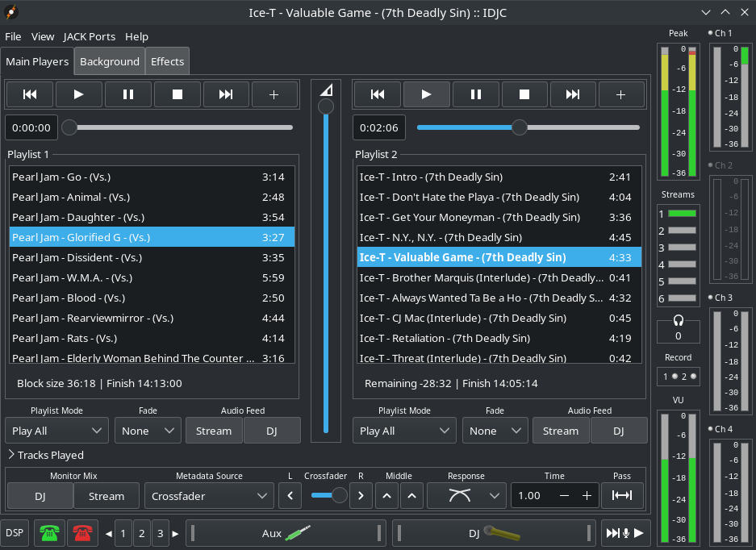Screen dimensions: 756x550
Task: Click the second Middle up-arrow button
Action: 411,495
